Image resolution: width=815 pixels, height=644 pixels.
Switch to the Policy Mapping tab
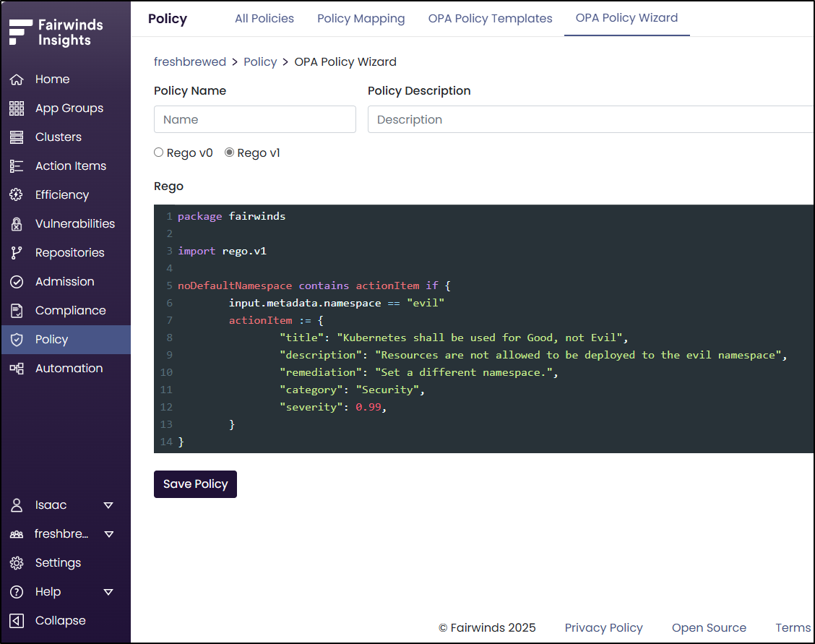pos(361,19)
